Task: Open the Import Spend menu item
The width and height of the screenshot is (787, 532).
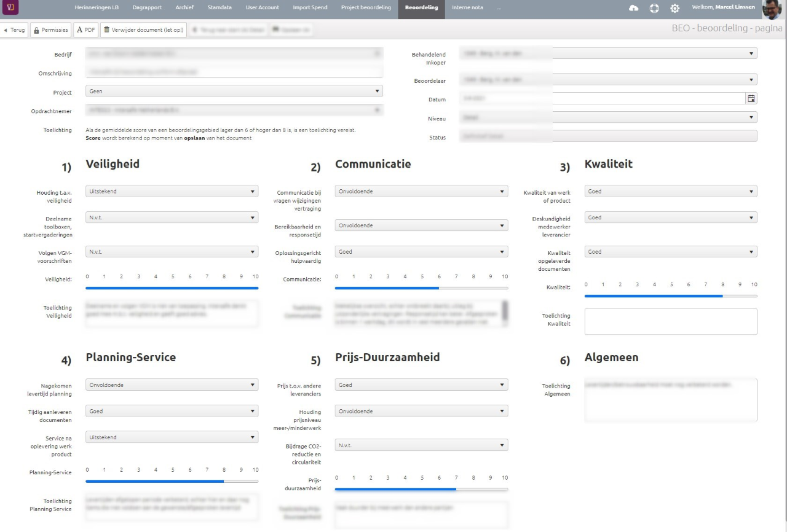Action: (x=310, y=7)
